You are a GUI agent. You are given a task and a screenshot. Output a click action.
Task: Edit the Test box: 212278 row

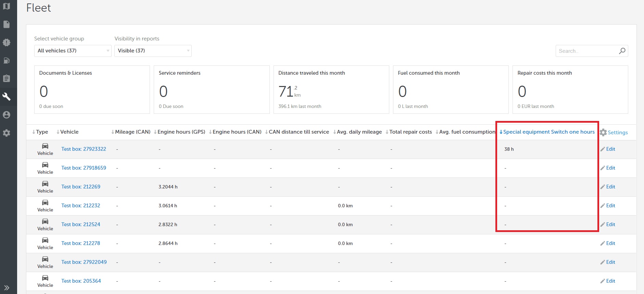click(x=608, y=243)
